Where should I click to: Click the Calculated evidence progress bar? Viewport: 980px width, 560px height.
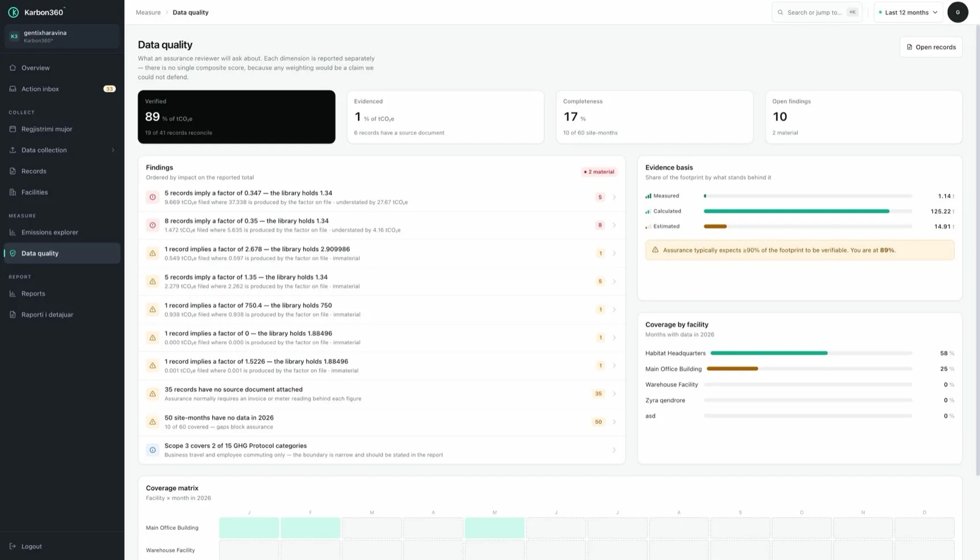click(808, 211)
